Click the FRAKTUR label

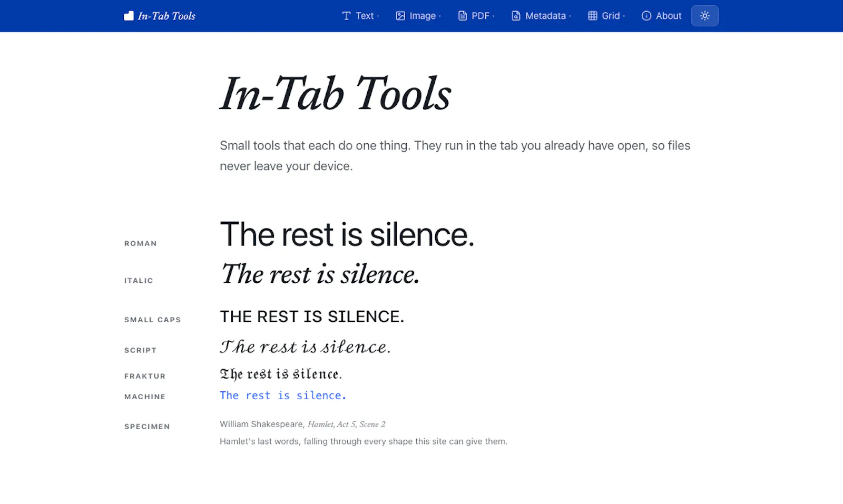pyautogui.click(x=145, y=376)
